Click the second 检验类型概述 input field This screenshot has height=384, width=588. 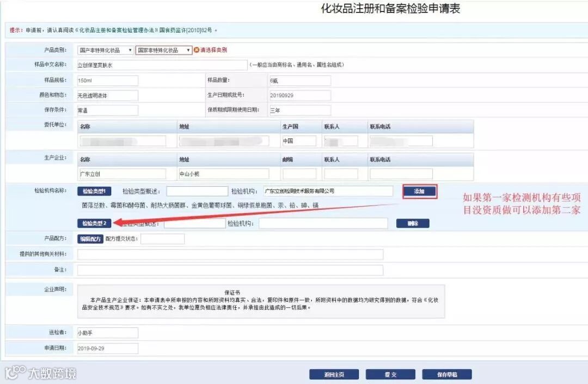pyautogui.click(x=195, y=223)
